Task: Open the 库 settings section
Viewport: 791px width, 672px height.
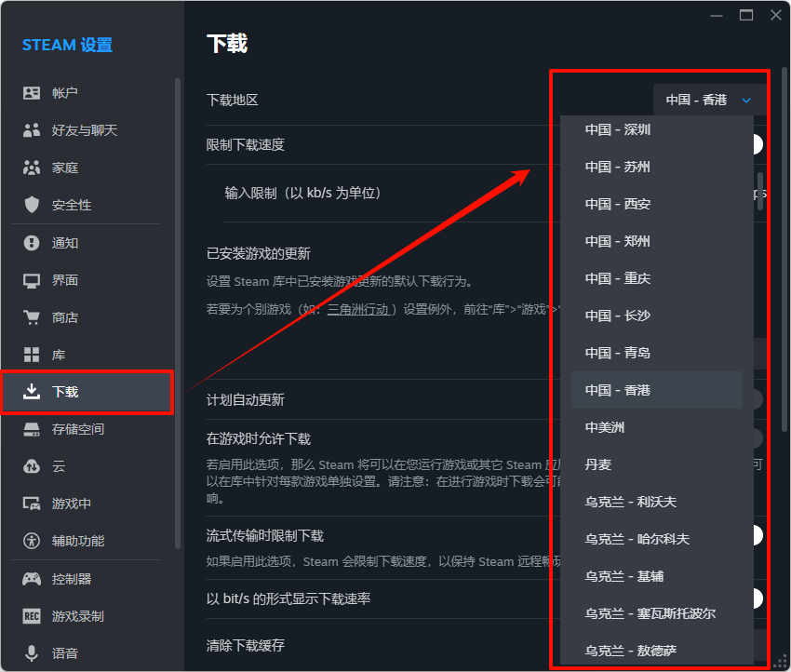Action: tap(56, 355)
